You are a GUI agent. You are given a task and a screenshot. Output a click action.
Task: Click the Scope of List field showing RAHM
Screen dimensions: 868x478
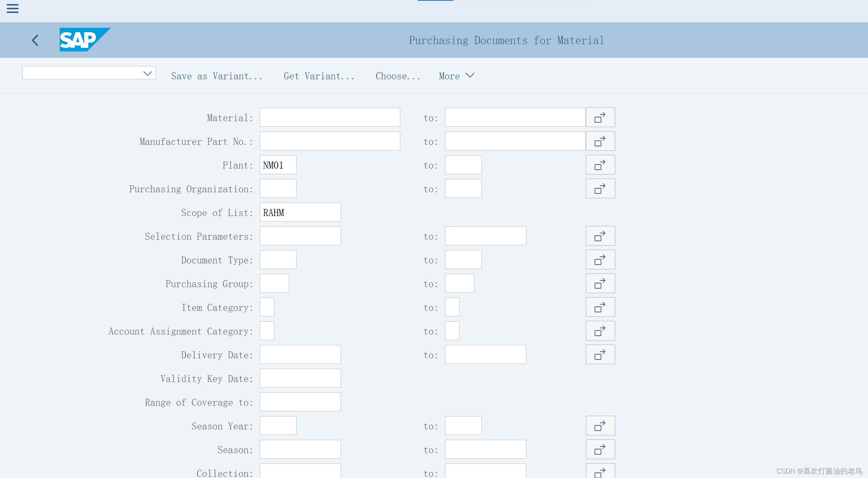[300, 212]
